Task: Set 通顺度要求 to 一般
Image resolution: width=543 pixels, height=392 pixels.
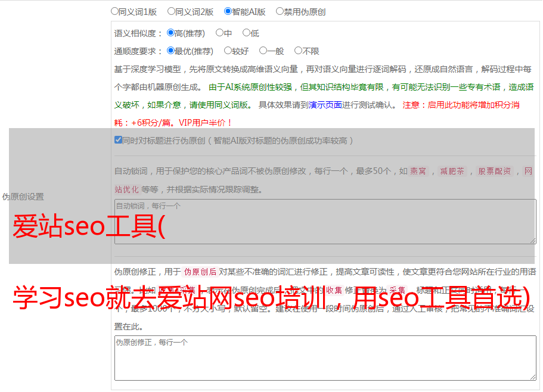Action: (x=263, y=51)
